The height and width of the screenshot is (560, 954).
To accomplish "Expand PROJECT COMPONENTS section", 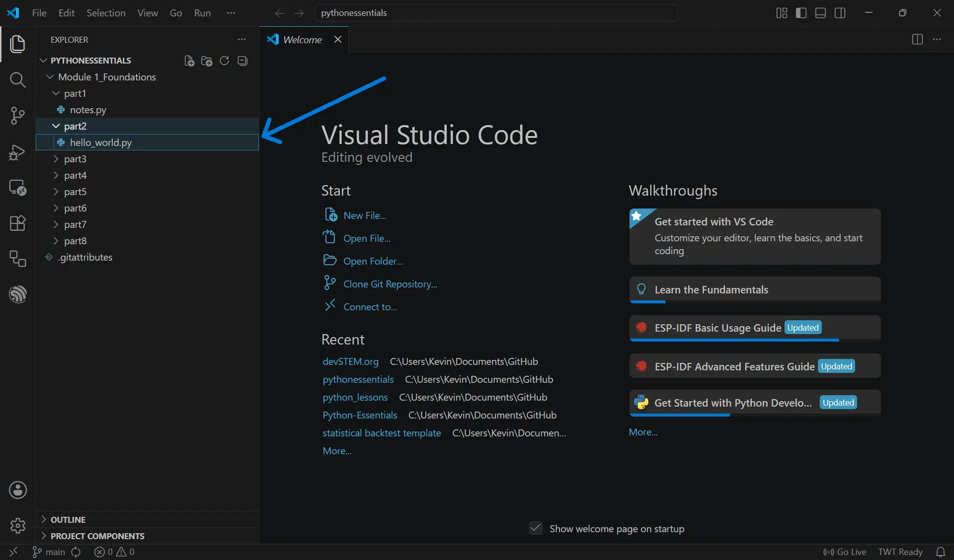I will (x=147, y=536).
